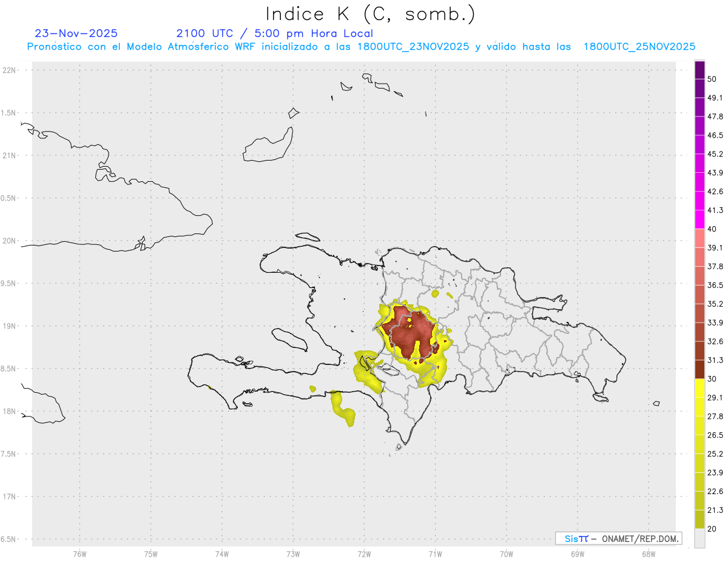Select the "1800UTC_25NOV2025" valid-until timestamp
The height and width of the screenshot is (562, 728).
tap(639, 47)
